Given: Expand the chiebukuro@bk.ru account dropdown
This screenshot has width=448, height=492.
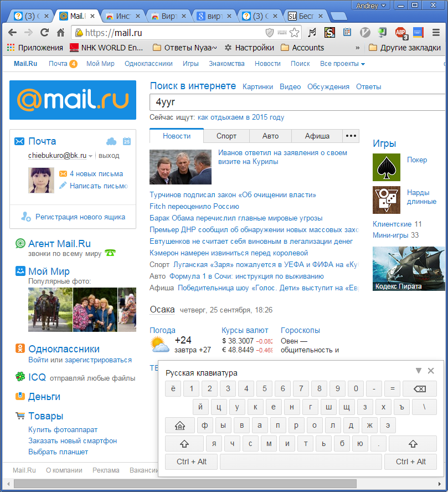Looking at the screenshot, I should coord(90,156).
